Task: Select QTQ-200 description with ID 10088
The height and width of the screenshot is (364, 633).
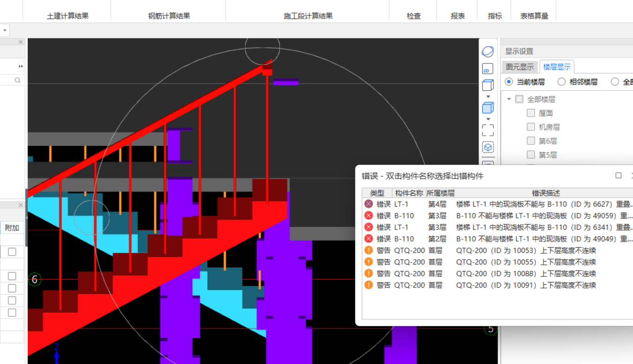Action: pos(526,273)
